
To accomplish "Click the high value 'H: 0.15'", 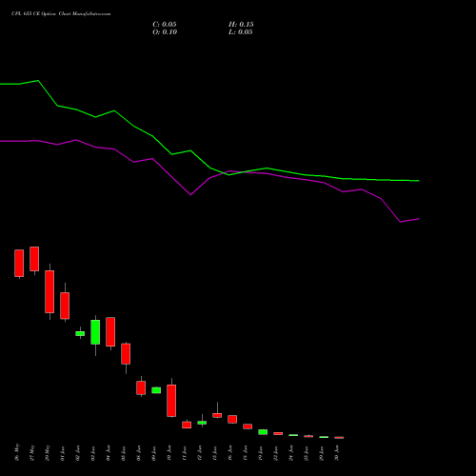I will [241, 25].
